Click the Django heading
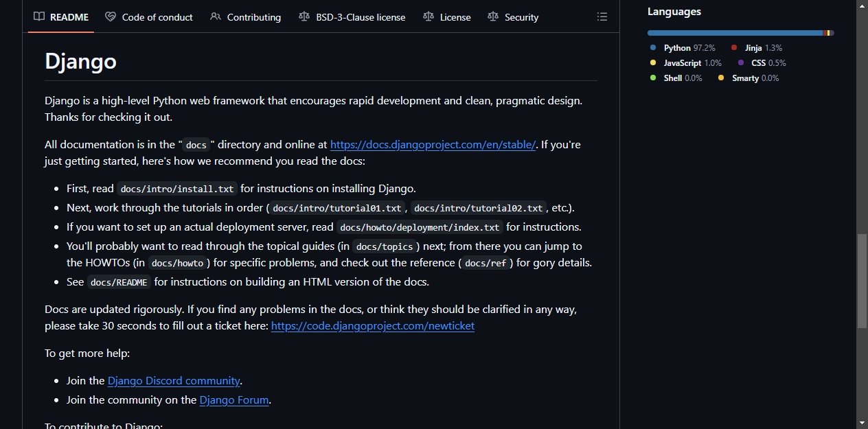 coord(80,61)
